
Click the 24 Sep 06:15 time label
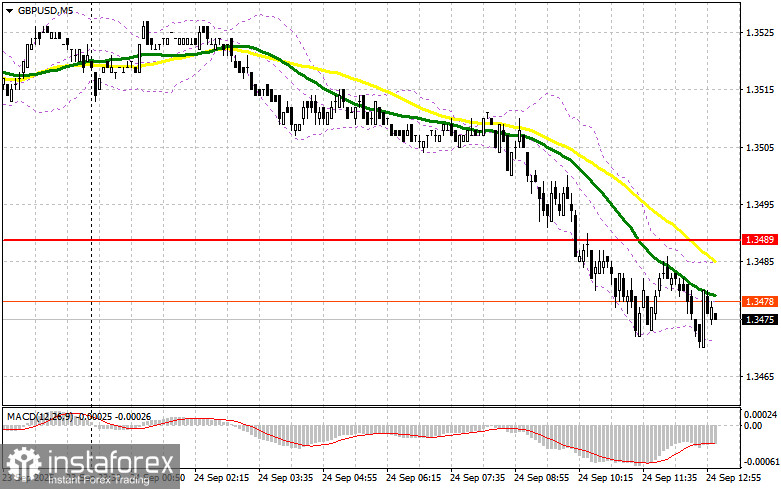pyautogui.click(x=413, y=478)
